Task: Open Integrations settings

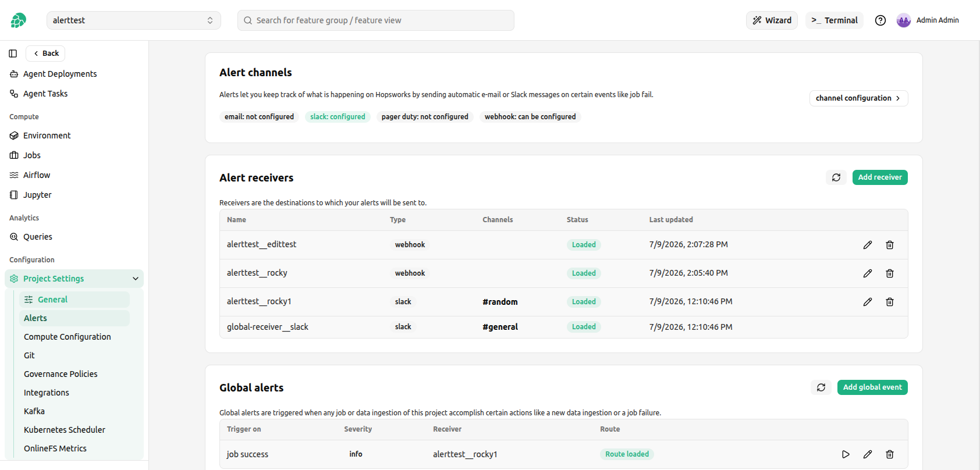Action: point(47,393)
